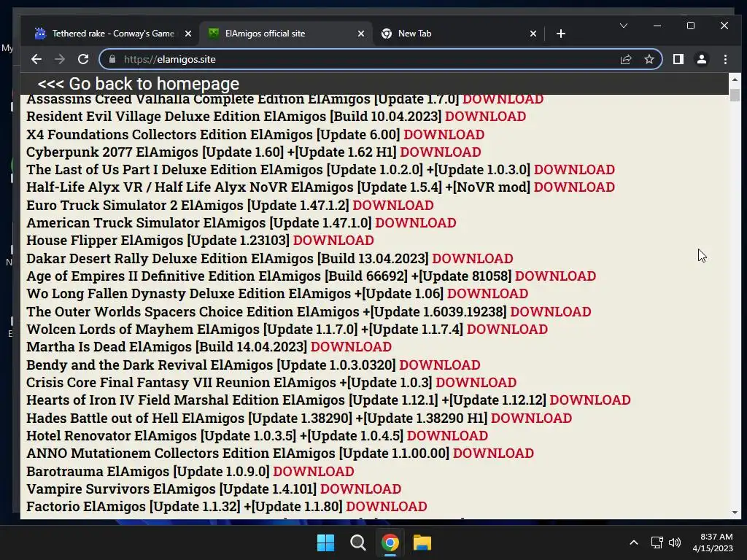Download X4 Foundations Collectors Edition

(444, 134)
